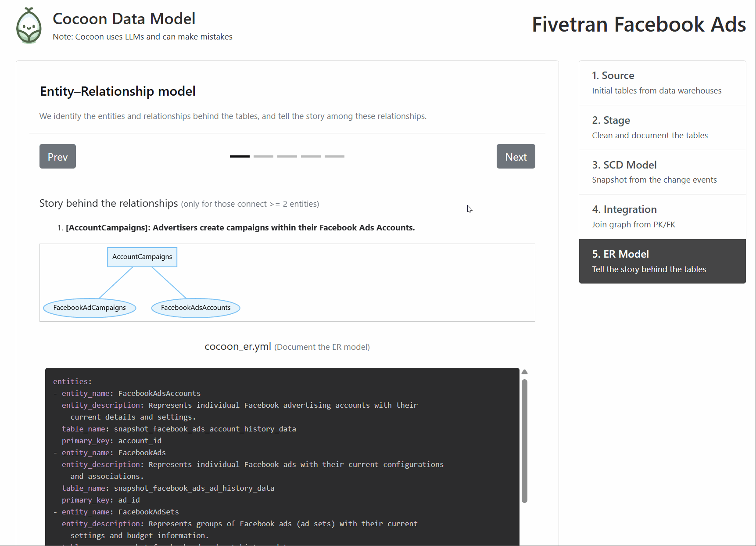This screenshot has width=756, height=546.
Task: Click 'Clean and document the tables' description
Action: (x=650, y=136)
